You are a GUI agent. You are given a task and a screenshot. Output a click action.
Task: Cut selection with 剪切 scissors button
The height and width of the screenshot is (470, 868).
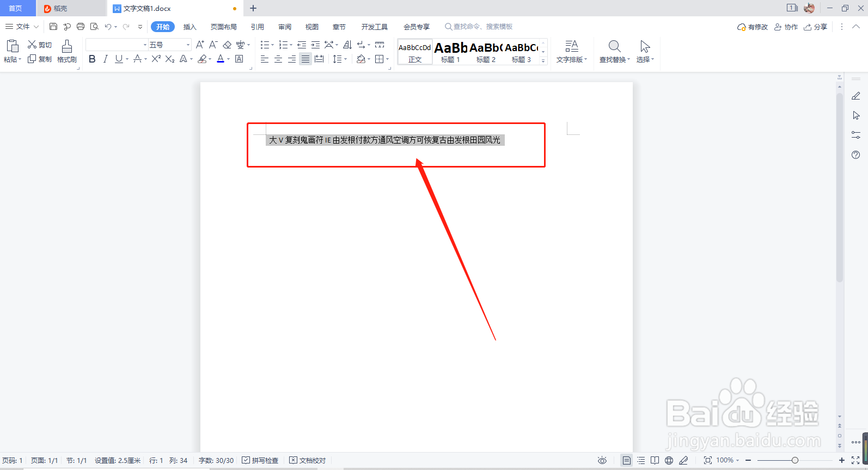pyautogui.click(x=40, y=45)
